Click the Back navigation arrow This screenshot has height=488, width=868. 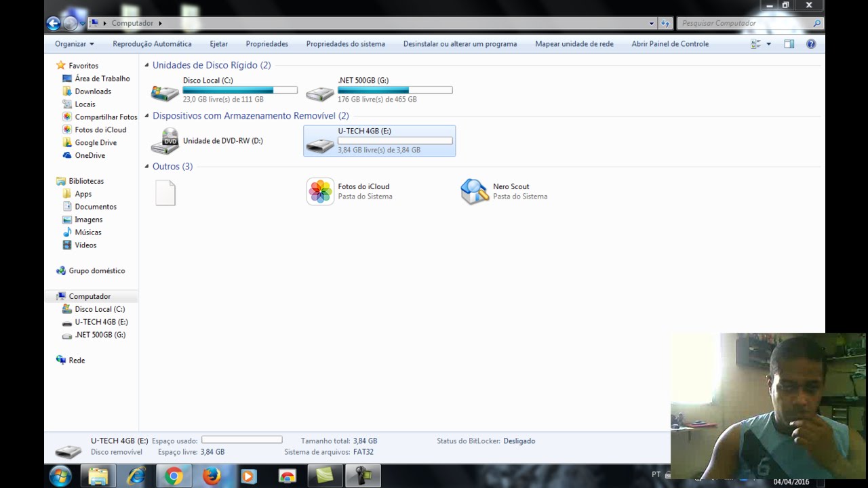click(x=54, y=23)
